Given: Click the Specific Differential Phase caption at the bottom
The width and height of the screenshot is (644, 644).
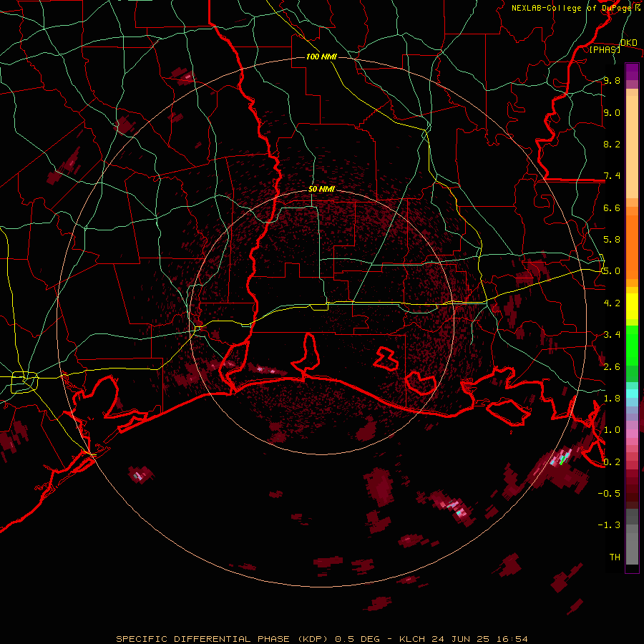Looking at the screenshot, I should (x=321, y=639).
